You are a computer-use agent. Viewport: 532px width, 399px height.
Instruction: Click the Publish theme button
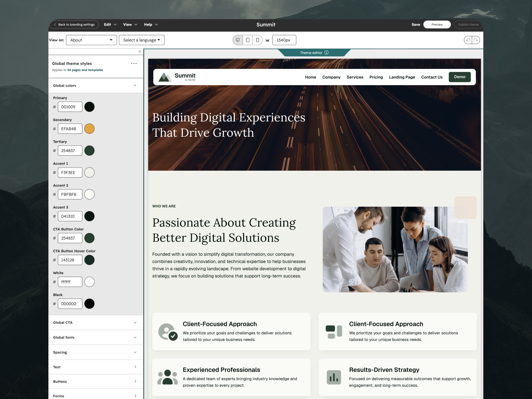click(468, 24)
